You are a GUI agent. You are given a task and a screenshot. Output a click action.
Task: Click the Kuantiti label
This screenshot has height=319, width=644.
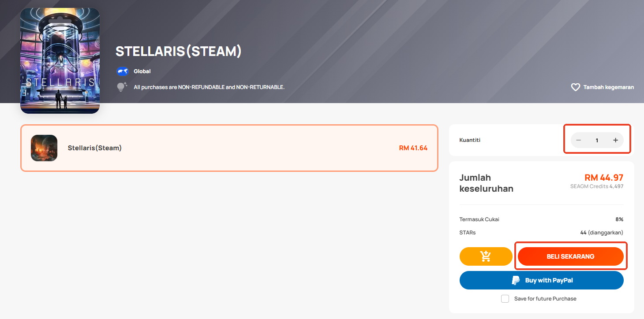pos(470,140)
